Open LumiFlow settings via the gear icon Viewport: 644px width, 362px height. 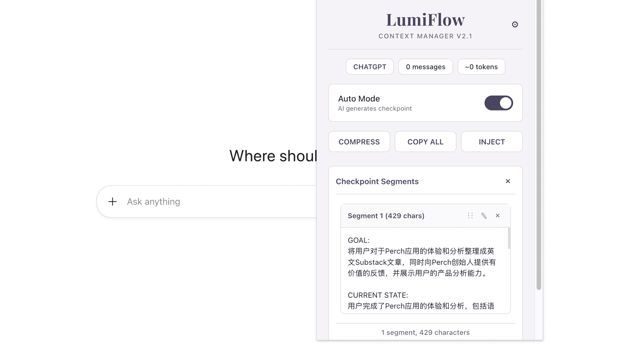515,24
